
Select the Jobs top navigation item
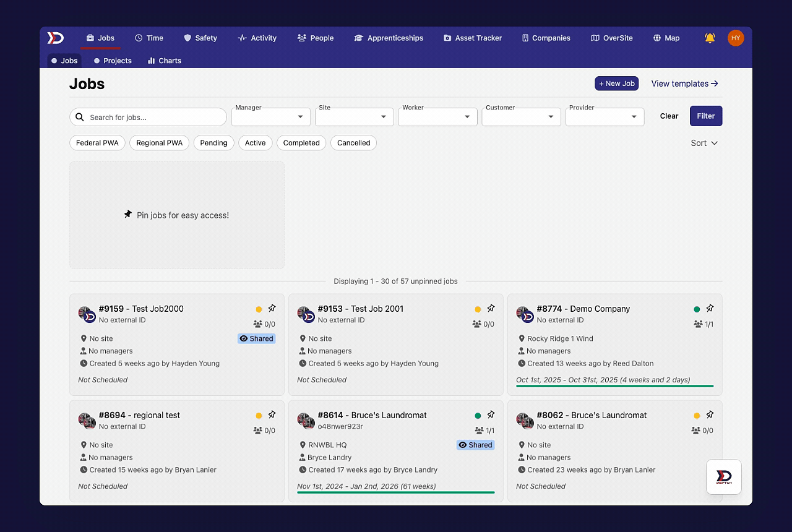tap(100, 38)
